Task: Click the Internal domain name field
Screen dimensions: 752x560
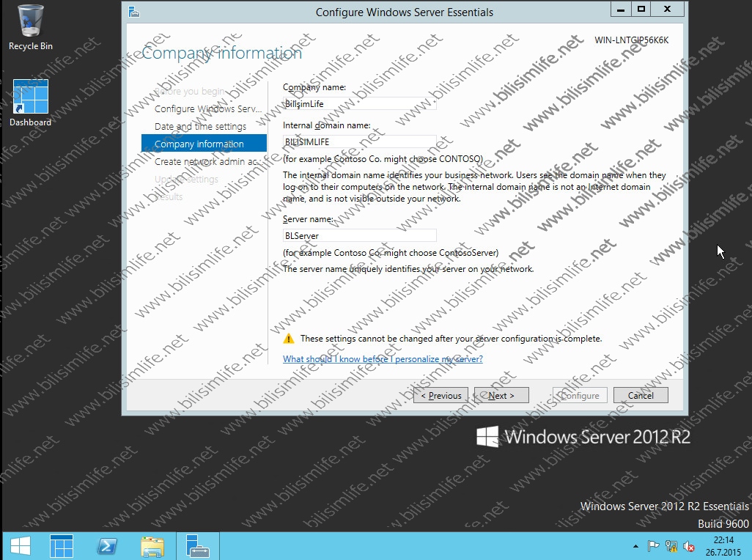Action: pos(360,142)
